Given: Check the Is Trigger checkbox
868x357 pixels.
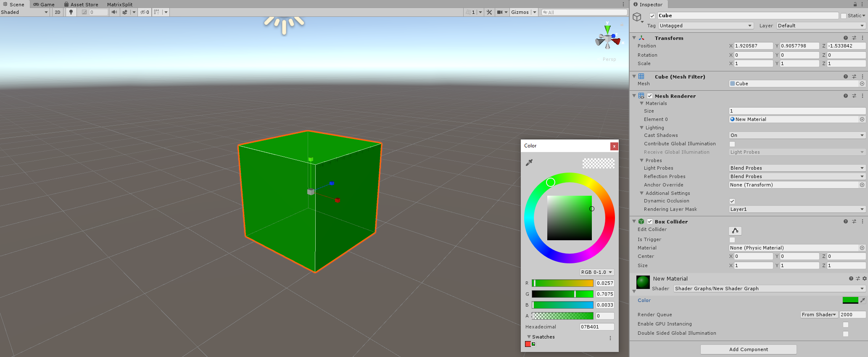Looking at the screenshot, I should pos(732,240).
